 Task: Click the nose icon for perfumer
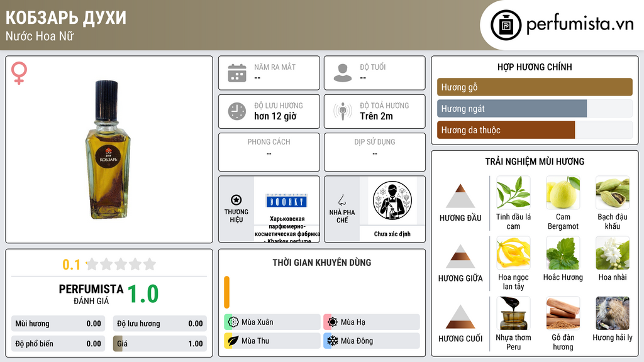[x=341, y=200]
